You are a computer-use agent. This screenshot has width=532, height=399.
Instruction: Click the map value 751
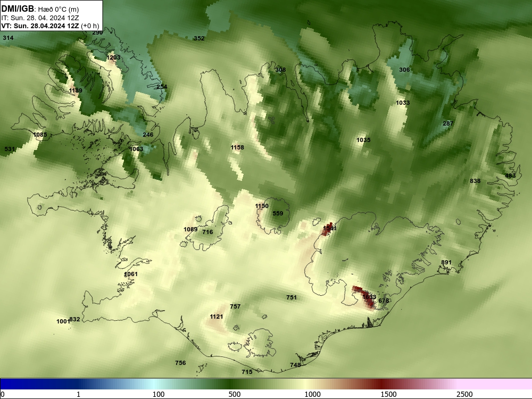click(x=292, y=297)
